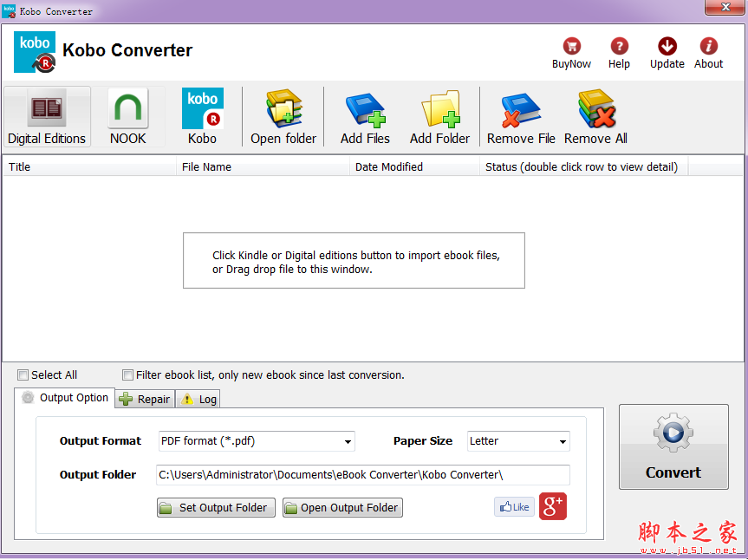Check for Update via header icon
Image resolution: width=748 pixels, height=560 pixels.
[x=667, y=53]
